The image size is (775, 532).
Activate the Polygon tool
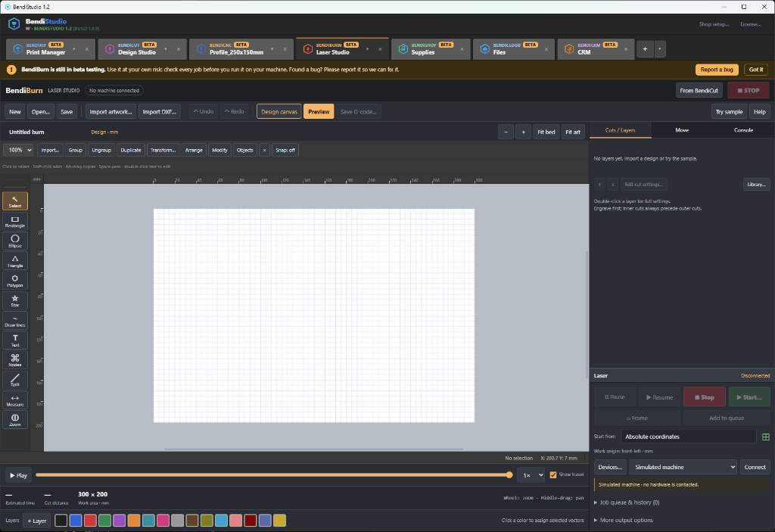coord(15,280)
